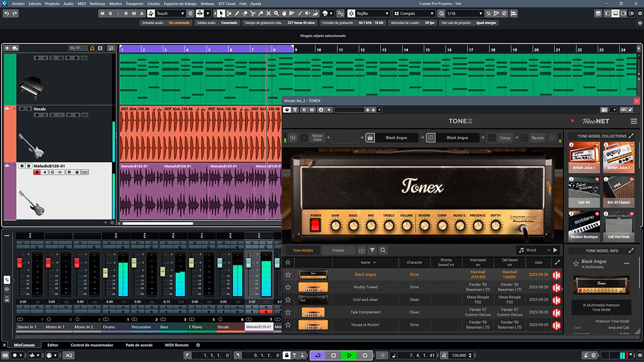Toggle the amp POWER switch
Viewport: 644px width, 362px height.
[315, 225]
